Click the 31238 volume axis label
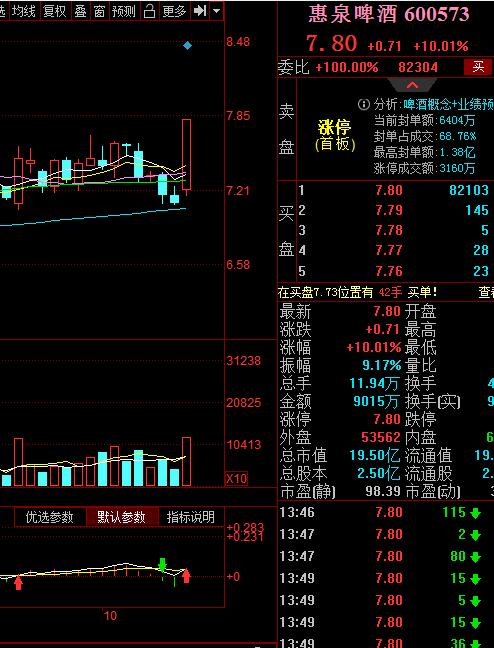 [x=243, y=361]
